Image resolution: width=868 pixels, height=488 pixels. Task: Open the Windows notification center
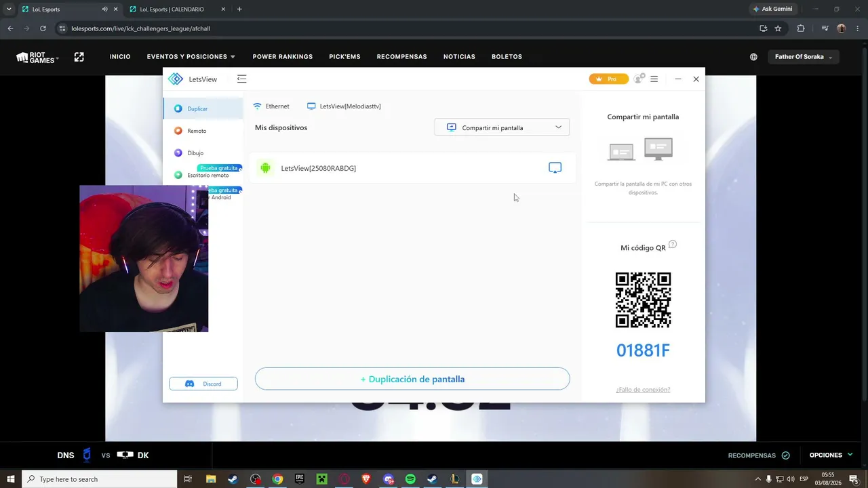coord(854,479)
